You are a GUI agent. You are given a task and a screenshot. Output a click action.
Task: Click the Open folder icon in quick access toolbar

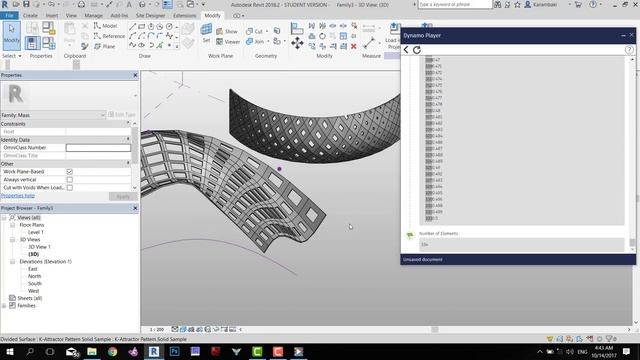click(16, 4)
